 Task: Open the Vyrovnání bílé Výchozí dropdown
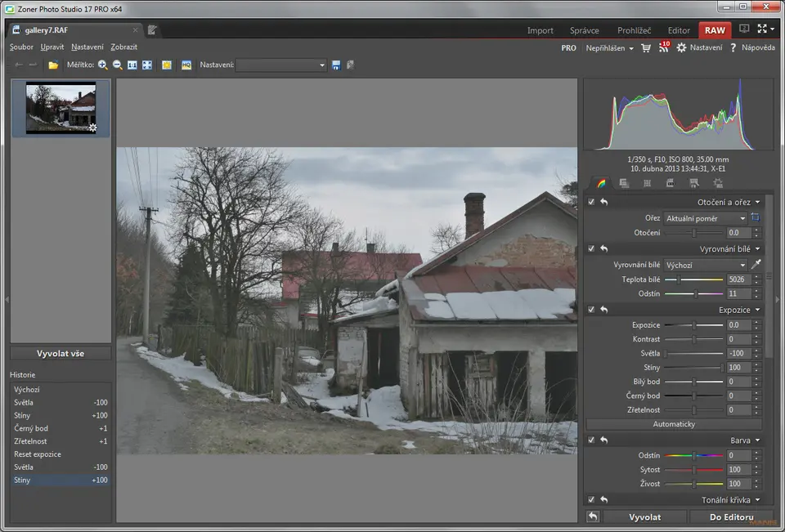point(705,265)
